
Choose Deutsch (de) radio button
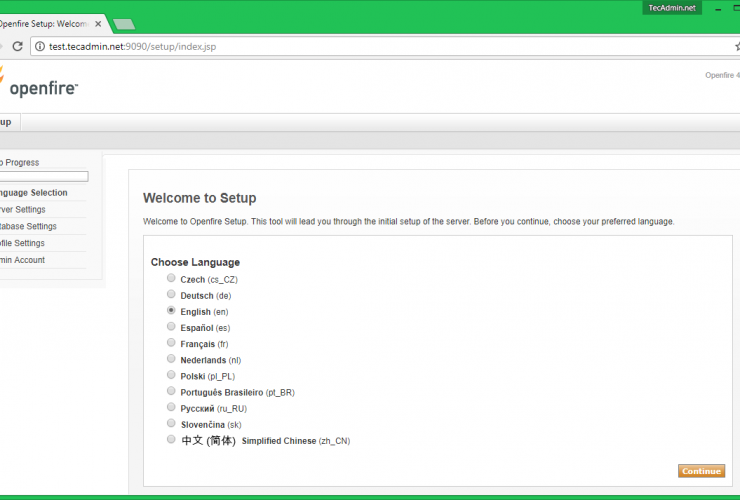click(x=171, y=295)
